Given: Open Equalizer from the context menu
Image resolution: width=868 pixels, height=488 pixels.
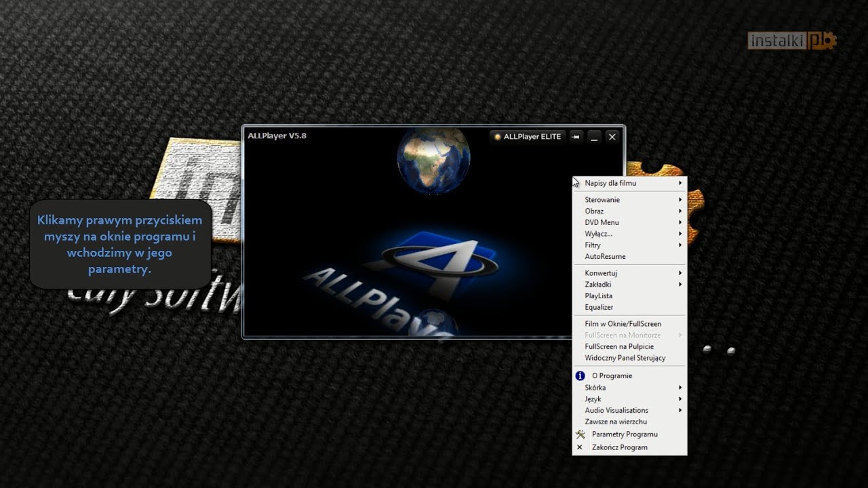Looking at the screenshot, I should click(629, 307).
